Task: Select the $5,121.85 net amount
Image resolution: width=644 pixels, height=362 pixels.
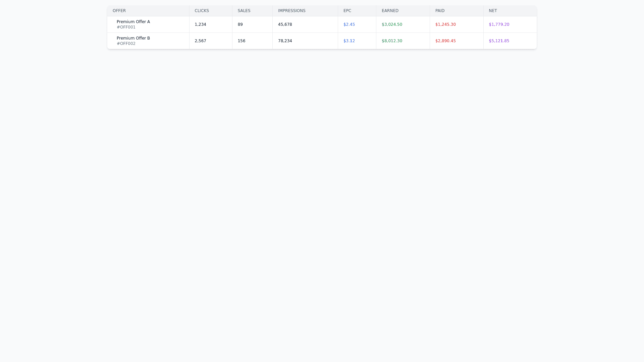Action: click(x=499, y=41)
